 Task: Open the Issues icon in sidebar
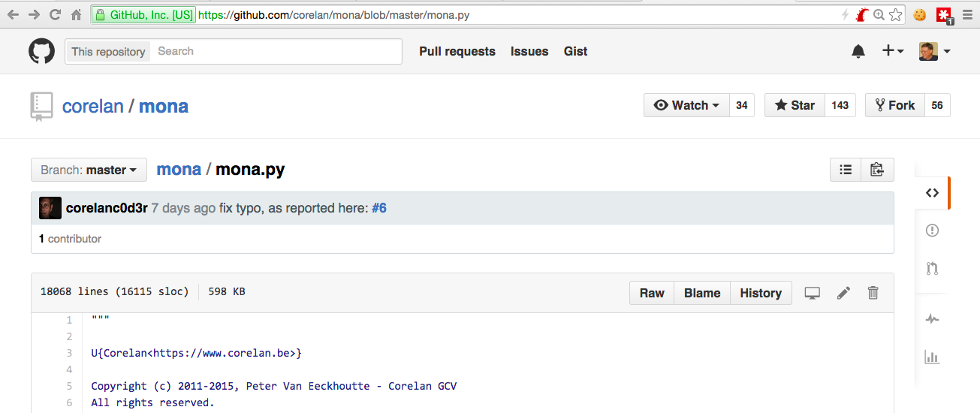[932, 231]
